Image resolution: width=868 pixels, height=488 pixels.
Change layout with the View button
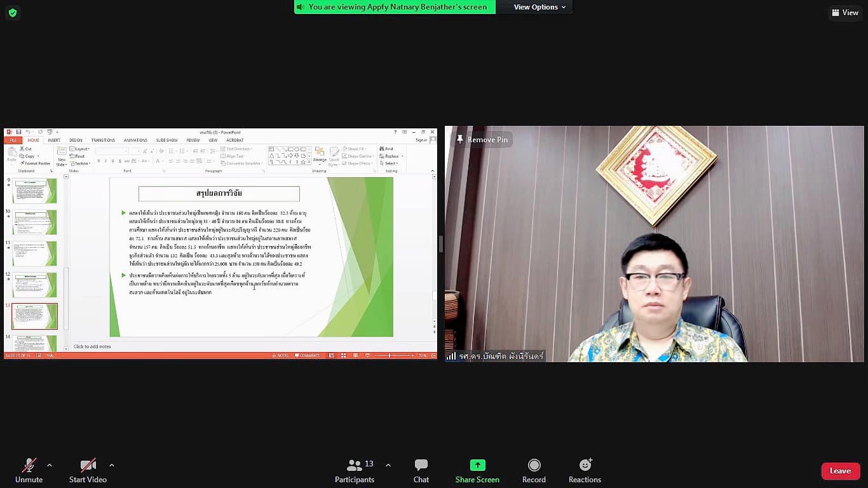[x=845, y=13]
